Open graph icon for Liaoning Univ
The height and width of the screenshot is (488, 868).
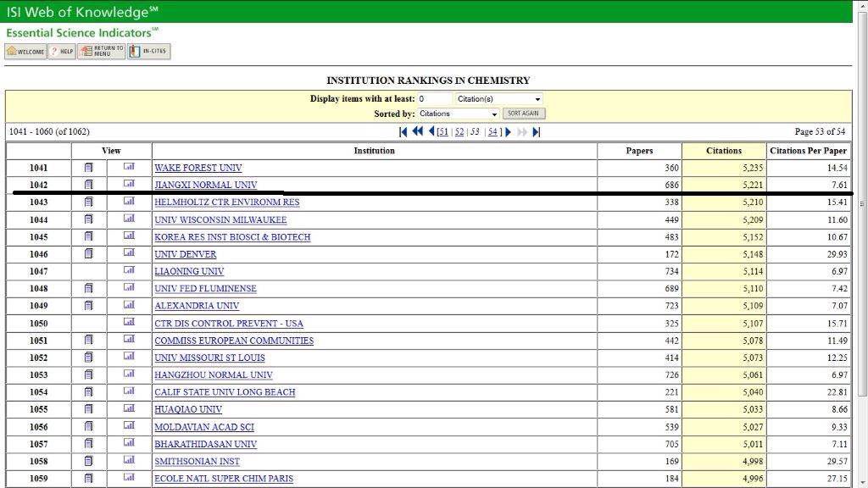point(129,271)
